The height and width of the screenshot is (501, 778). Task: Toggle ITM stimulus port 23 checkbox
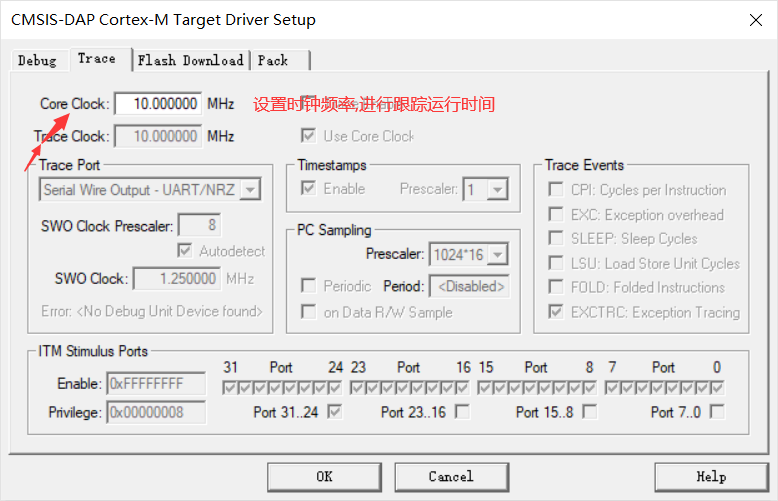coord(357,388)
